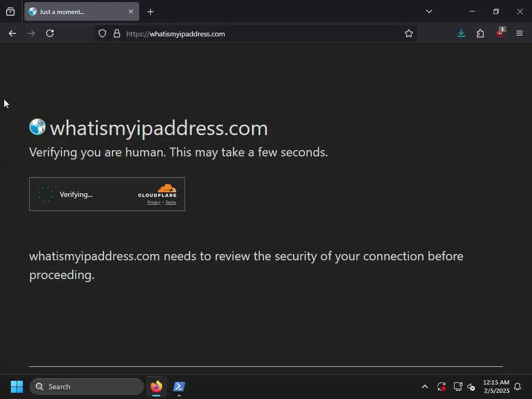The height and width of the screenshot is (399, 532).
Task: Open PowerShell from the taskbar
Action: [179, 387]
